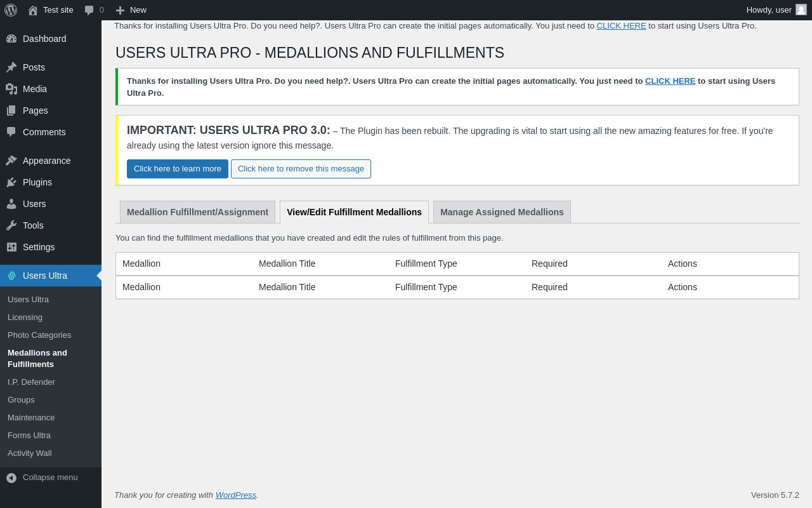Open Settings in the sidebar
Screen dimensions: 812x508
[51, 247]
